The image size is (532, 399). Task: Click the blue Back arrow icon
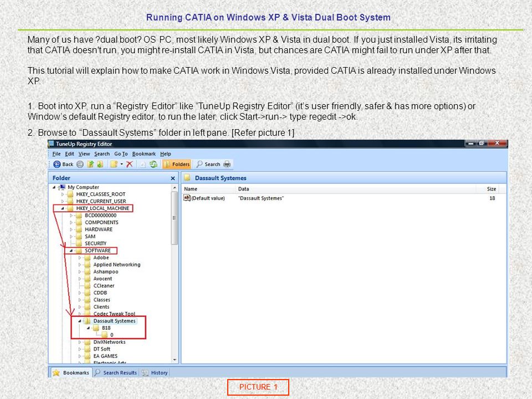coord(57,165)
